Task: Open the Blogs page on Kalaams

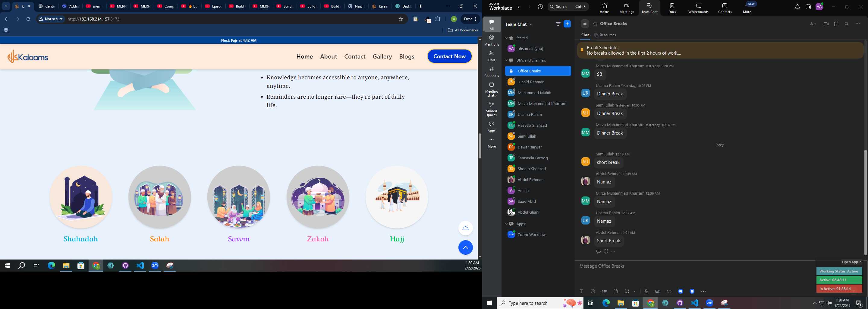Action: point(407,56)
